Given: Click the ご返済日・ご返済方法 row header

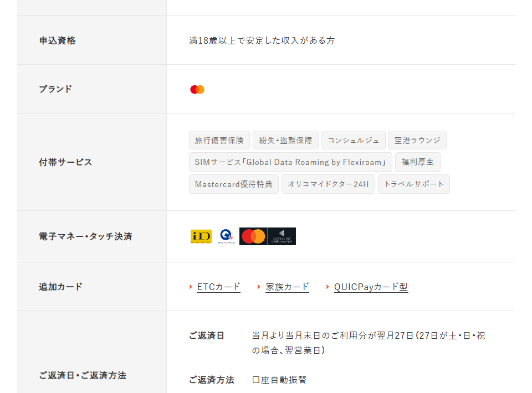Looking at the screenshot, I should tap(91, 353).
